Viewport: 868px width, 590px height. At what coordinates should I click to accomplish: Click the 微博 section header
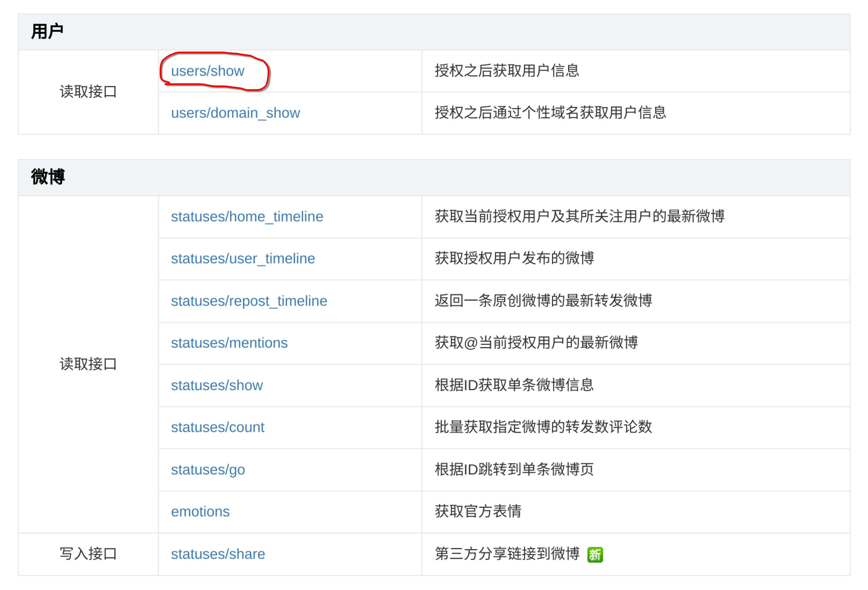pos(48,177)
